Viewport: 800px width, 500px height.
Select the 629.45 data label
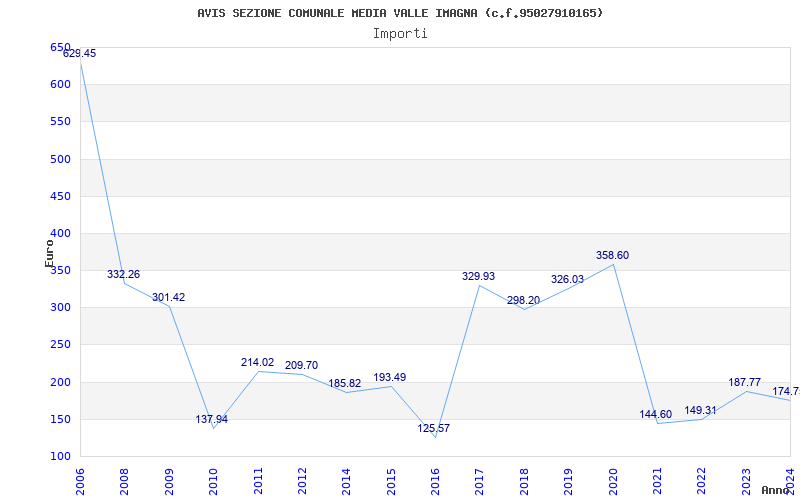80,54
